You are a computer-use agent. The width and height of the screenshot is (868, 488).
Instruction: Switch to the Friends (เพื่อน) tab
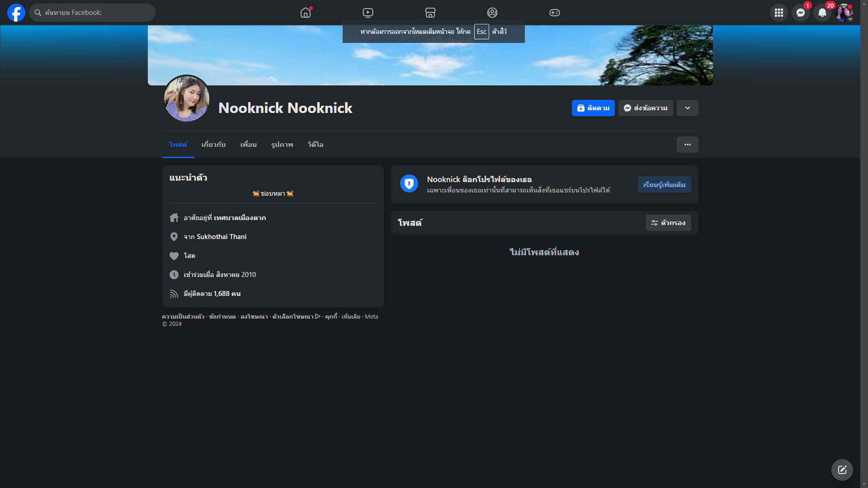click(248, 145)
